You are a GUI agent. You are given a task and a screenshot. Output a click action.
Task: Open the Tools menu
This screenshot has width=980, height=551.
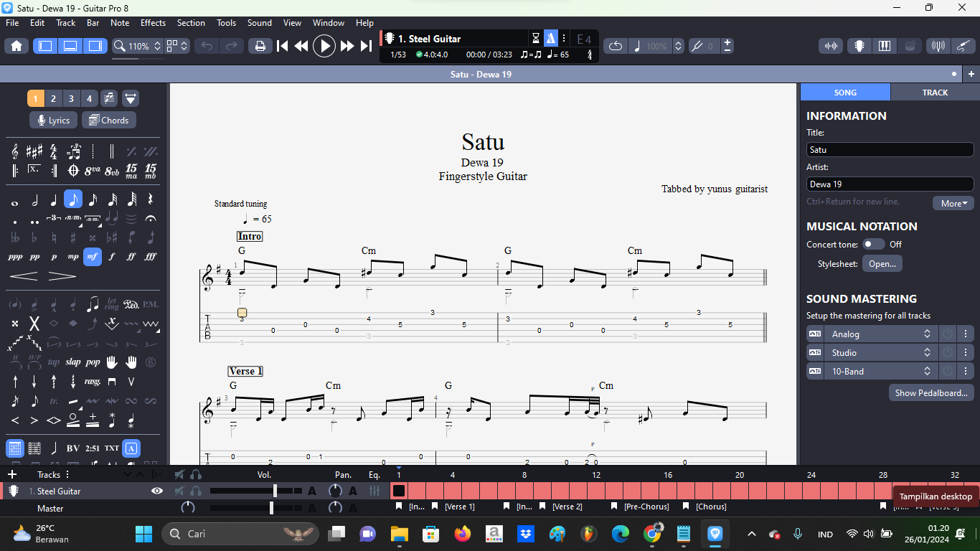[227, 23]
